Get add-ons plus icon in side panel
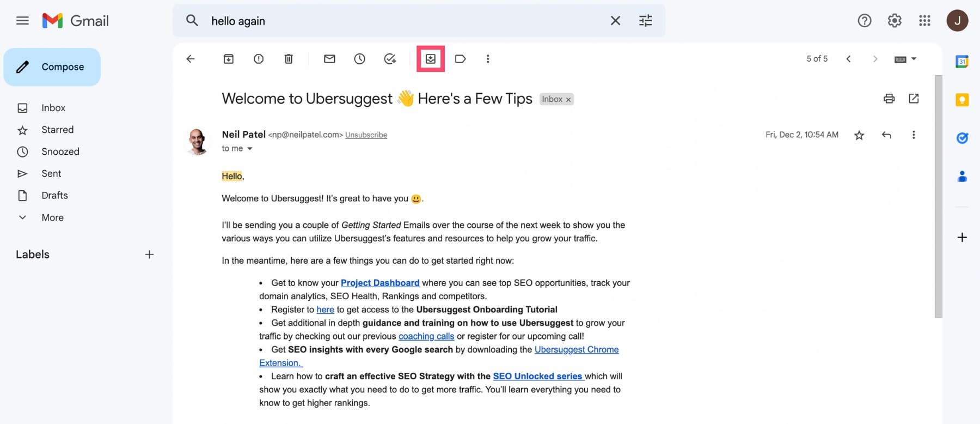 pos(962,237)
